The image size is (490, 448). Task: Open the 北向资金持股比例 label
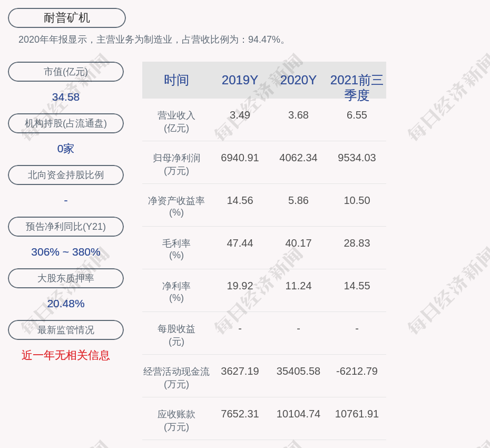pyautogui.click(x=66, y=175)
